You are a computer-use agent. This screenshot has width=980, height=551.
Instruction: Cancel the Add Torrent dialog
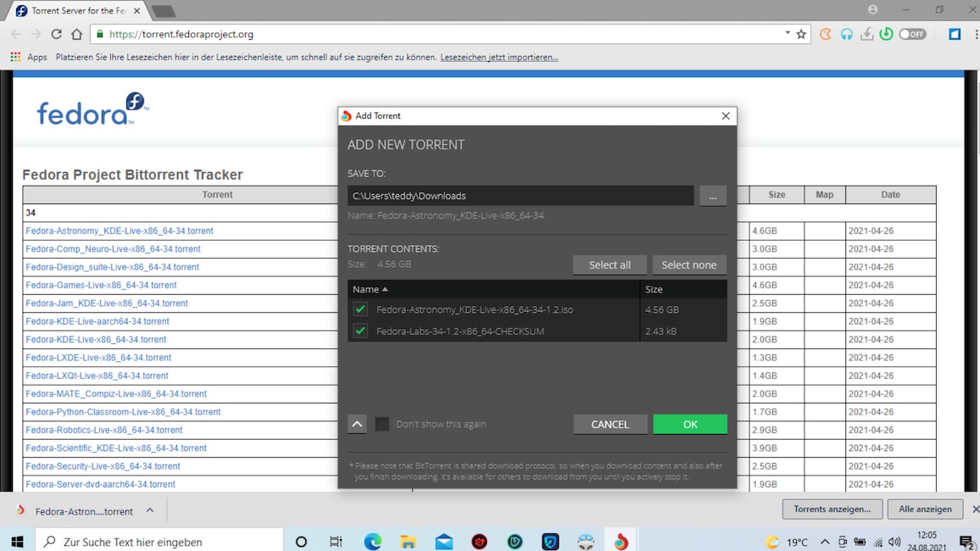[610, 424]
